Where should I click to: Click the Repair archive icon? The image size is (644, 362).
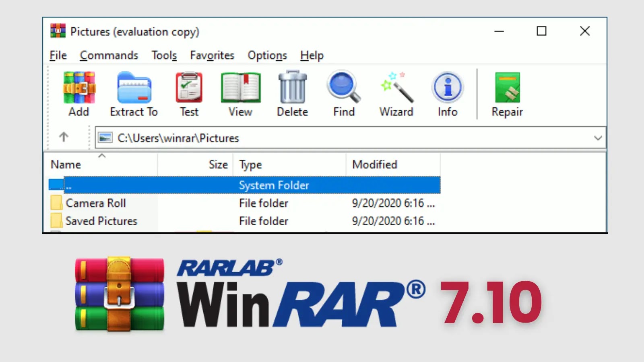tap(507, 94)
